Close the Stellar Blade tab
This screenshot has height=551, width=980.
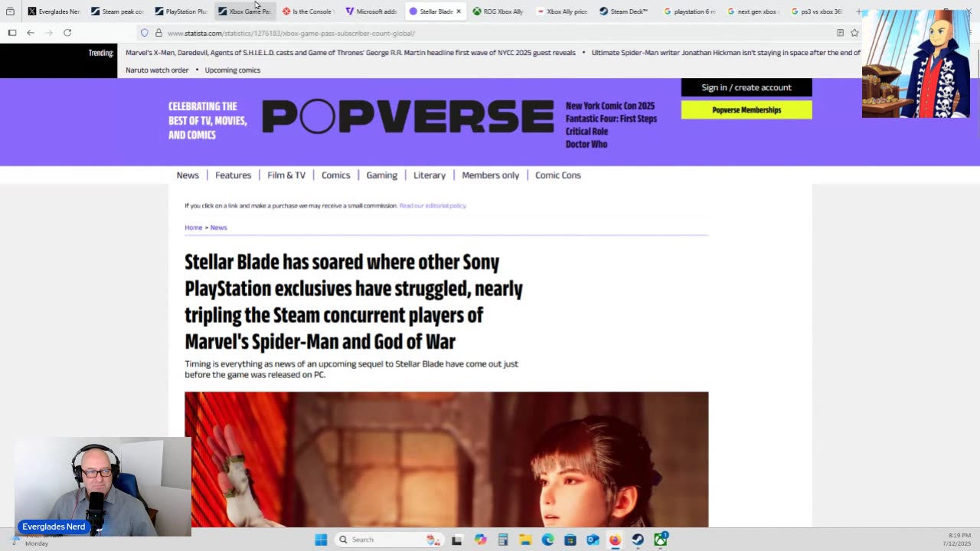pos(459,11)
